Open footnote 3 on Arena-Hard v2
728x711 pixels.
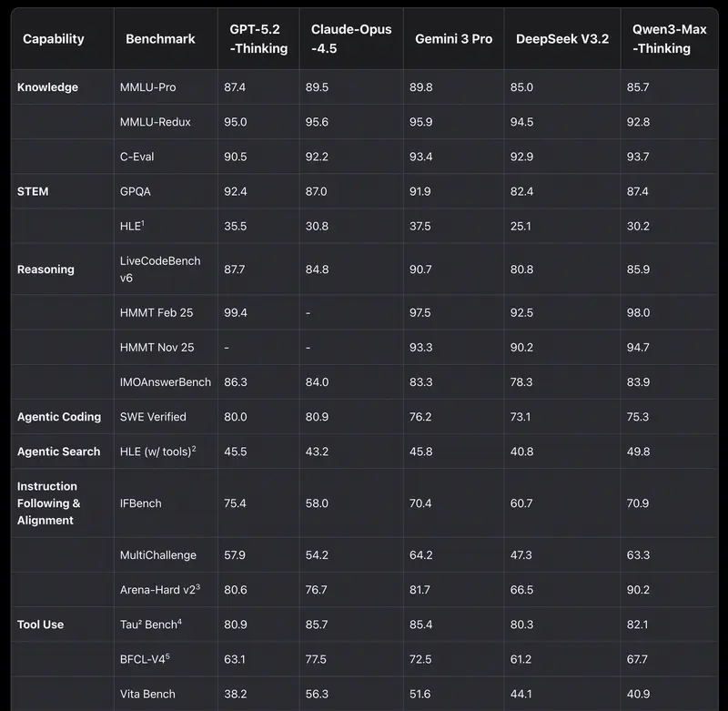tap(197, 586)
